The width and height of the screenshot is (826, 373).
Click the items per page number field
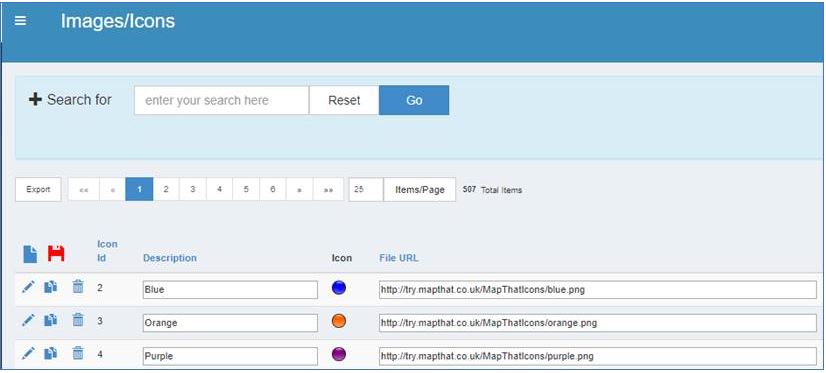(x=366, y=189)
